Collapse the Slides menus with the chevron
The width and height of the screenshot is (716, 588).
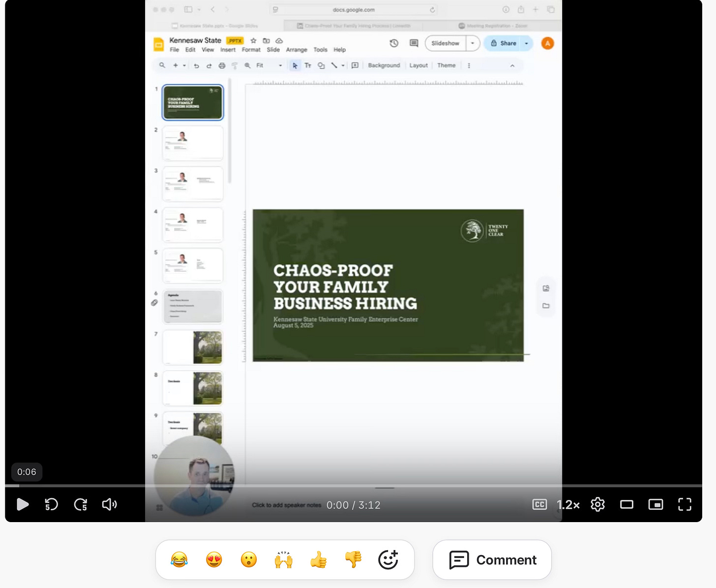click(512, 65)
